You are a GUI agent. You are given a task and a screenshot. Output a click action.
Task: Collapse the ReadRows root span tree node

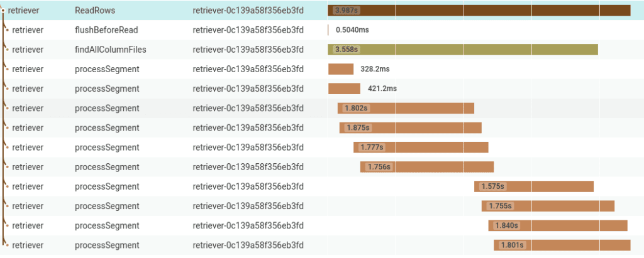[3, 10]
